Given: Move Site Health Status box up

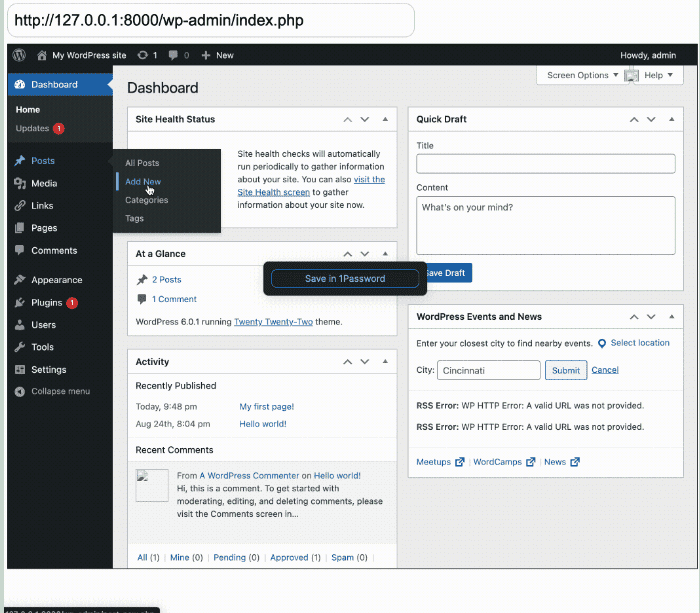Looking at the screenshot, I should (347, 120).
